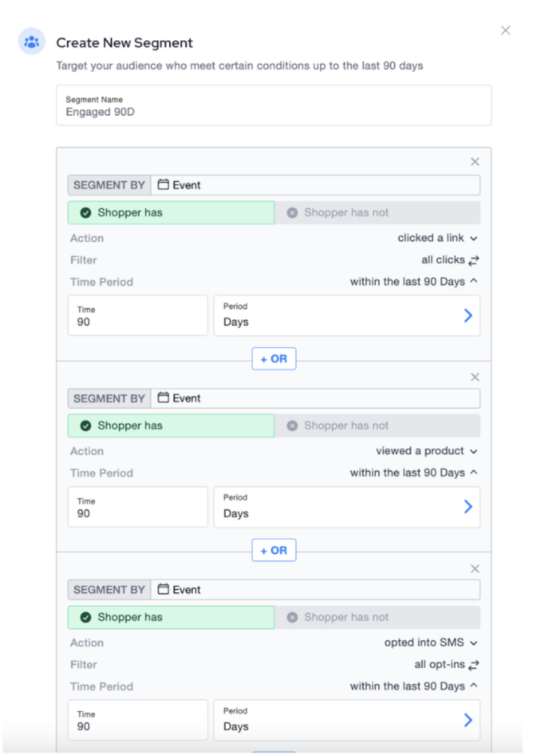Open the clicked a link action dropdown
557x756 pixels.
coord(438,238)
